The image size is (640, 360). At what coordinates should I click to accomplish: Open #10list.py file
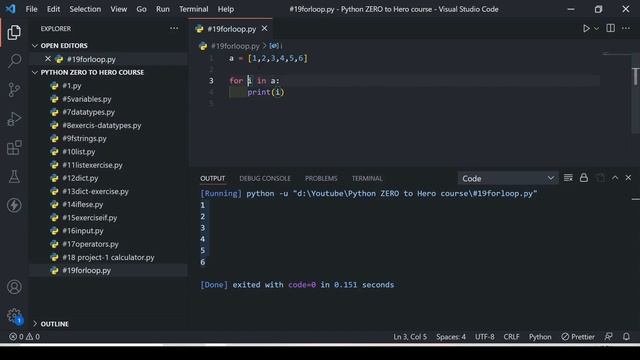pos(108,151)
